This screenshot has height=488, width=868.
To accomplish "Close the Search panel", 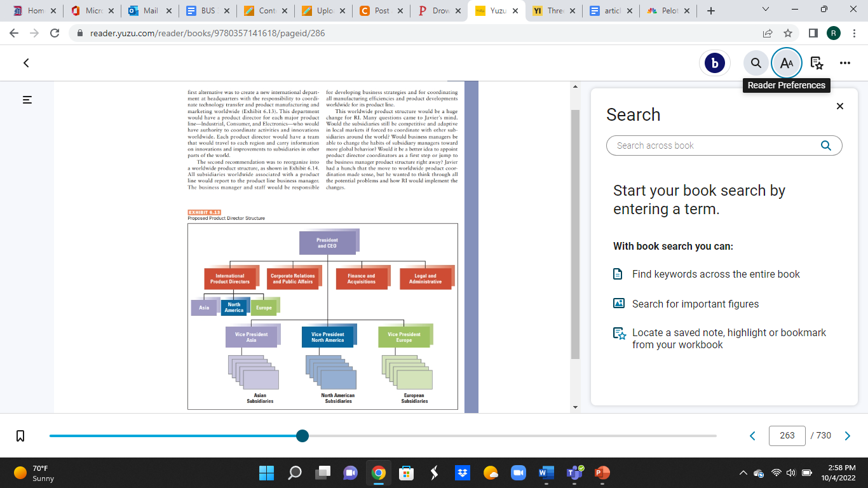I will 840,106.
